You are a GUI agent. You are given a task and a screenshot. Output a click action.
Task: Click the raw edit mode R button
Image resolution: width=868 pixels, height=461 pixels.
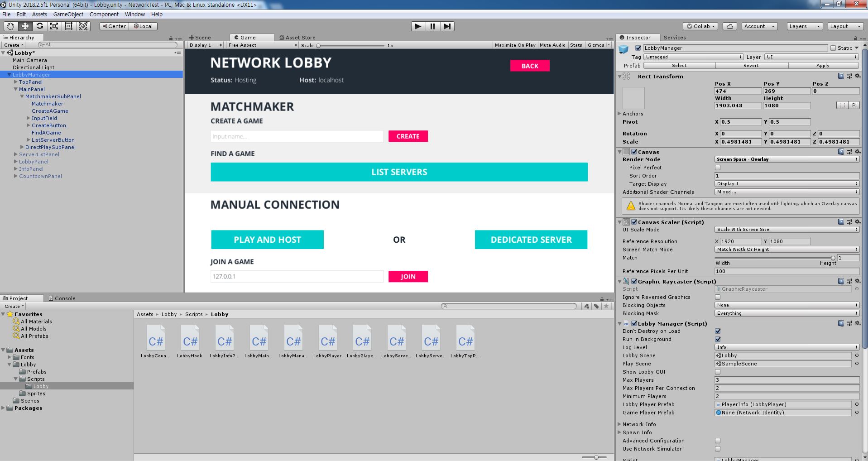coord(854,105)
